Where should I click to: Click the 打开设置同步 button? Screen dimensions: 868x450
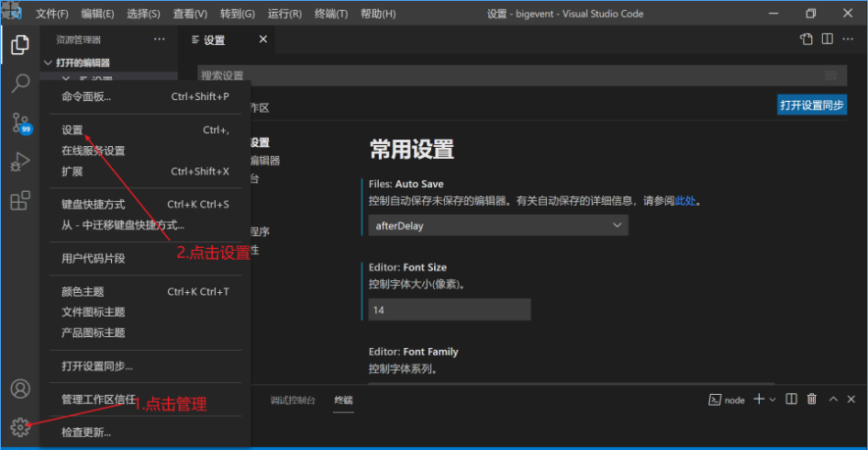point(812,106)
